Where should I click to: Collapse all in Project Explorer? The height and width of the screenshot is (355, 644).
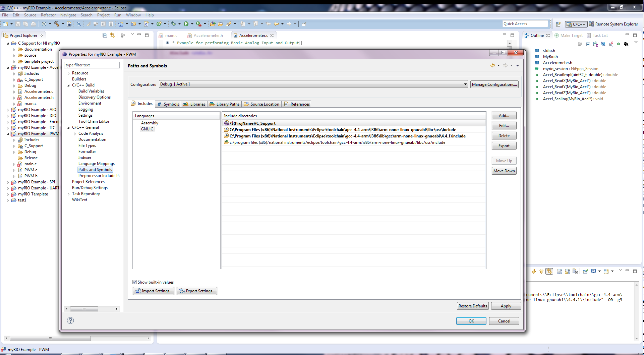pyautogui.click(x=105, y=35)
